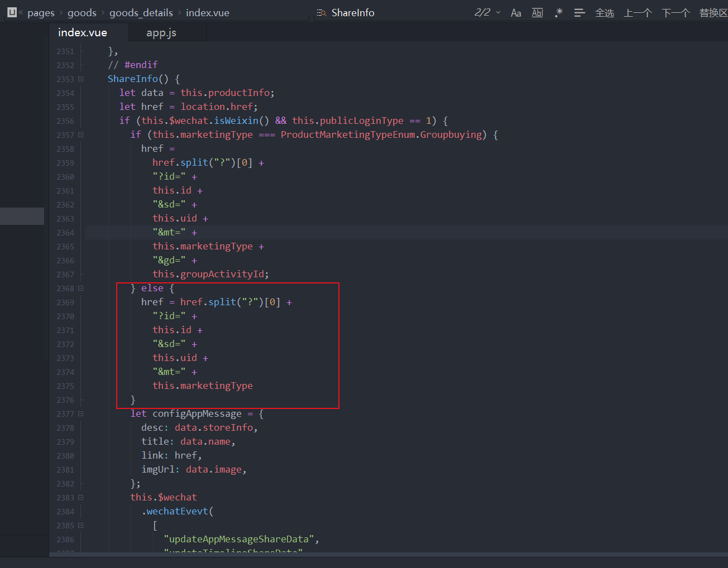Viewport: 728px width, 568px height.
Task: Click href.split on line 2369
Action: [x=208, y=302]
